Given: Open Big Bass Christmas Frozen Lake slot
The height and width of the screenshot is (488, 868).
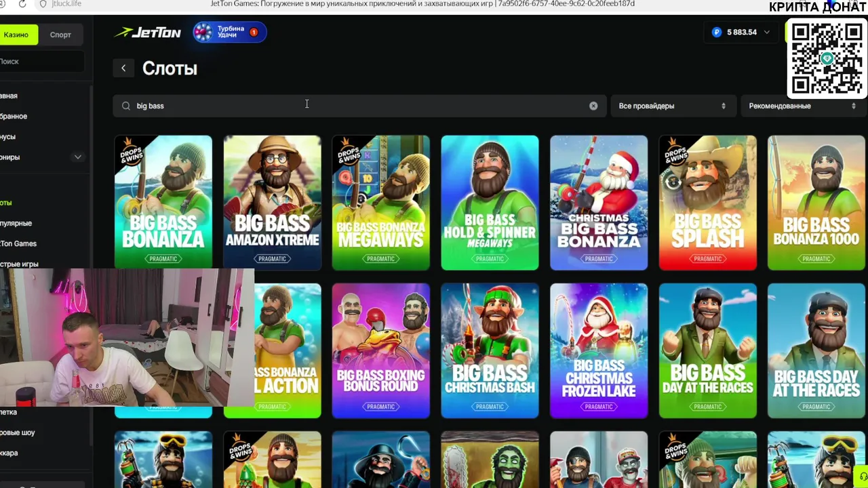Looking at the screenshot, I should click(x=599, y=350).
